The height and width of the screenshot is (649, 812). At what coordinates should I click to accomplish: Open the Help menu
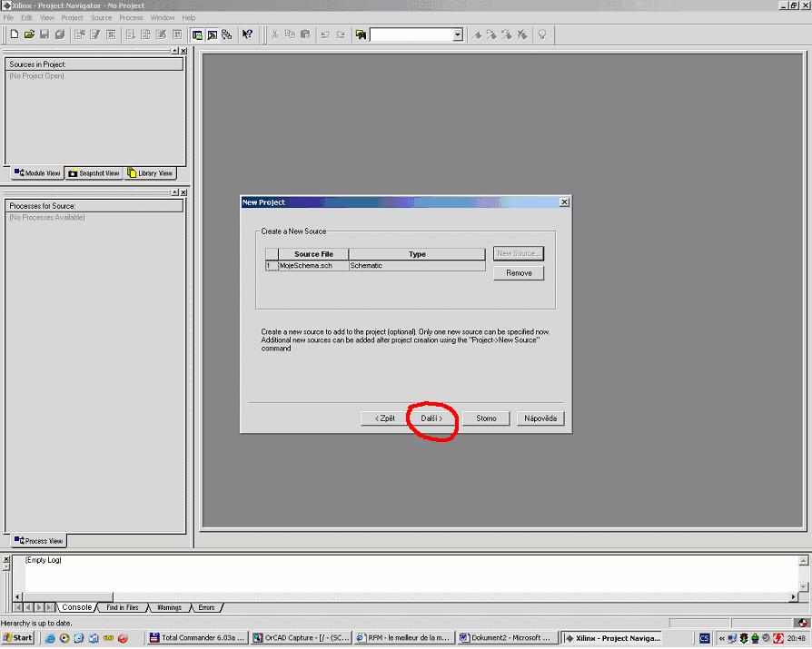[189, 17]
